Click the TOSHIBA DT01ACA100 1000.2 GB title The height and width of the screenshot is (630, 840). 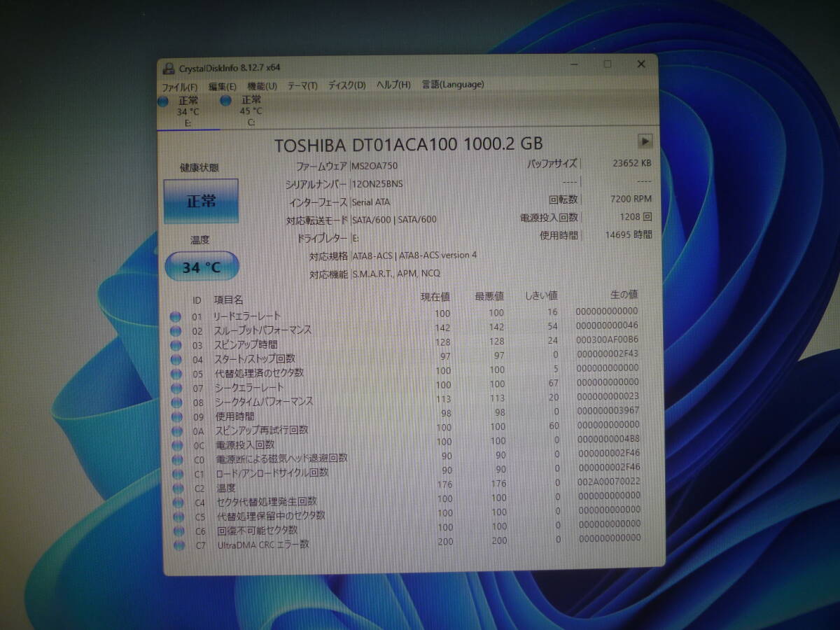[408, 144]
